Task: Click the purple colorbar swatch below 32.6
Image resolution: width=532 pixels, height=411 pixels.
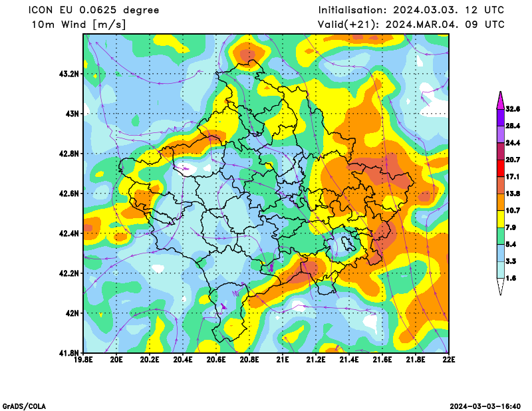Action: pos(501,118)
